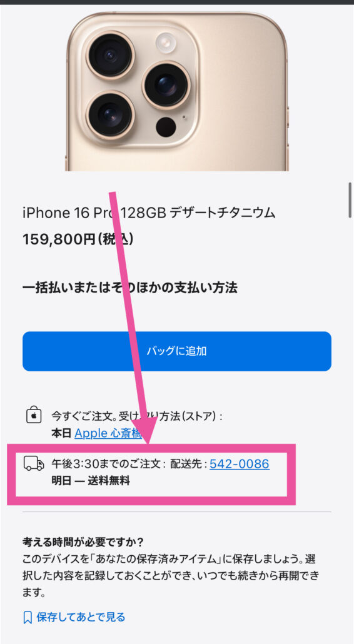Click the page scrollbar thumb
Viewport: 354px width, 644px height.
(x=350, y=199)
